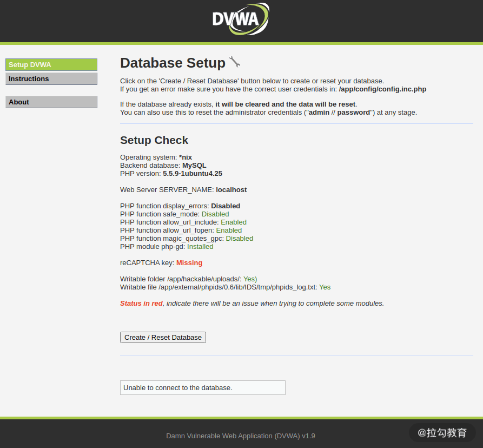The width and height of the screenshot is (483, 448).
Task: Click the red Missing reCAPTCHA status
Action: tap(189, 263)
